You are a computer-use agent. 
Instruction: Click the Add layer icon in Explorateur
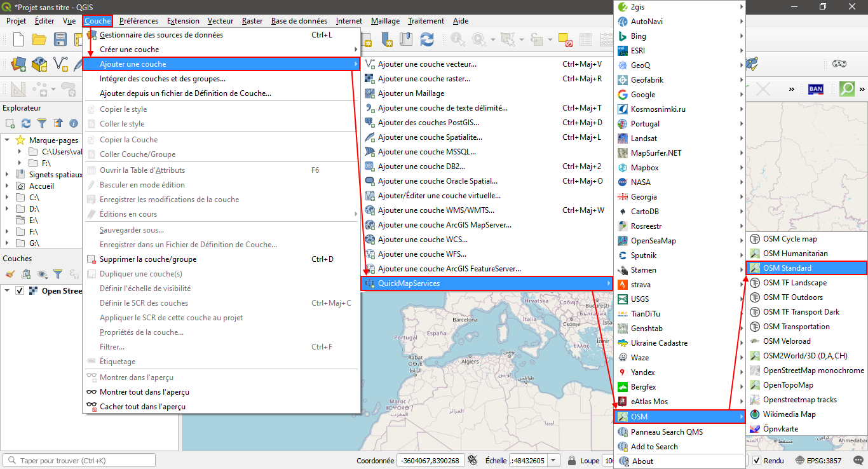(x=10, y=123)
